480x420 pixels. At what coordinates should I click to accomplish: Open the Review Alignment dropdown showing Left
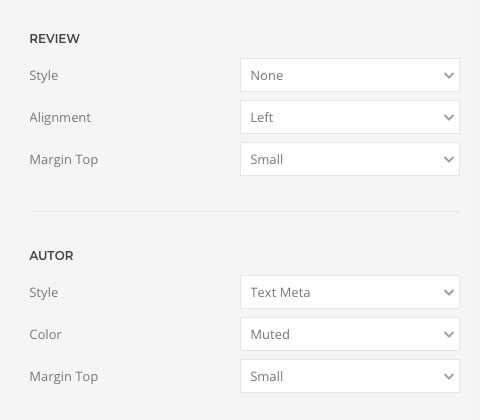(350, 117)
